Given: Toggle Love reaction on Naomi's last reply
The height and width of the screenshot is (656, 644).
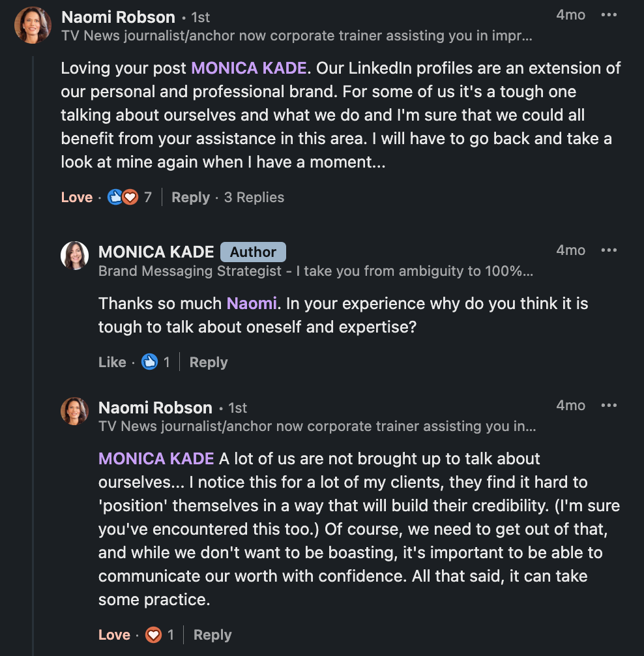Looking at the screenshot, I should (x=114, y=634).
